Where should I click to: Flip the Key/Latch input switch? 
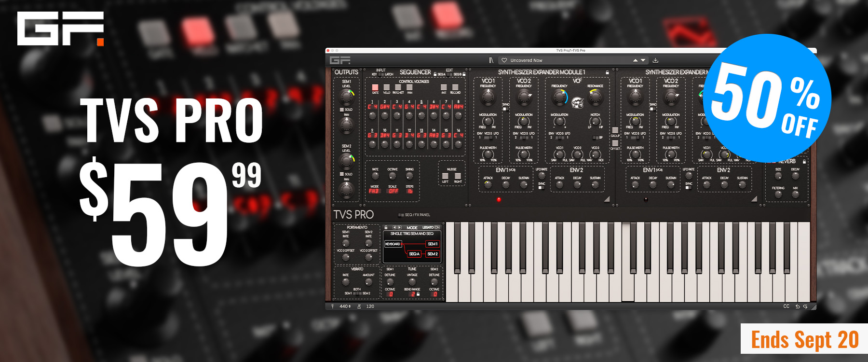[381, 74]
